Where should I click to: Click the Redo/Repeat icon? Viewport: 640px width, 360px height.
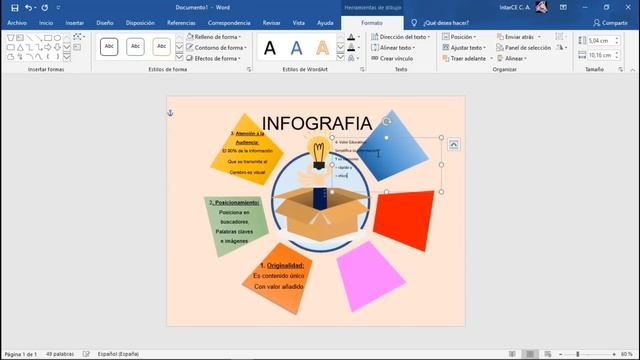(x=45, y=8)
